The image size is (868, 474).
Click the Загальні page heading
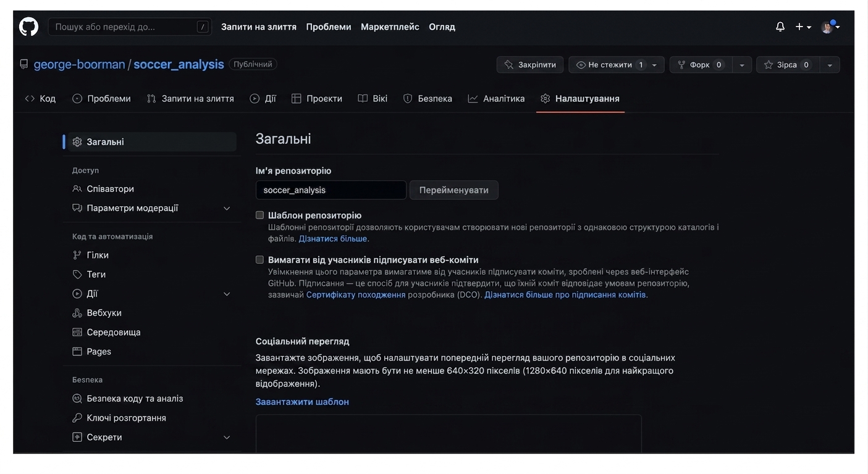pyautogui.click(x=284, y=139)
